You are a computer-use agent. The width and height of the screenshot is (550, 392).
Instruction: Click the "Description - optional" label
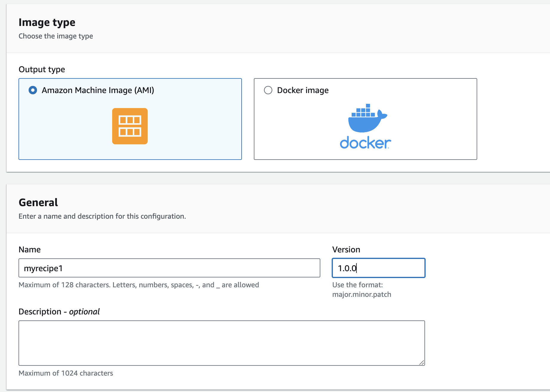tap(59, 311)
